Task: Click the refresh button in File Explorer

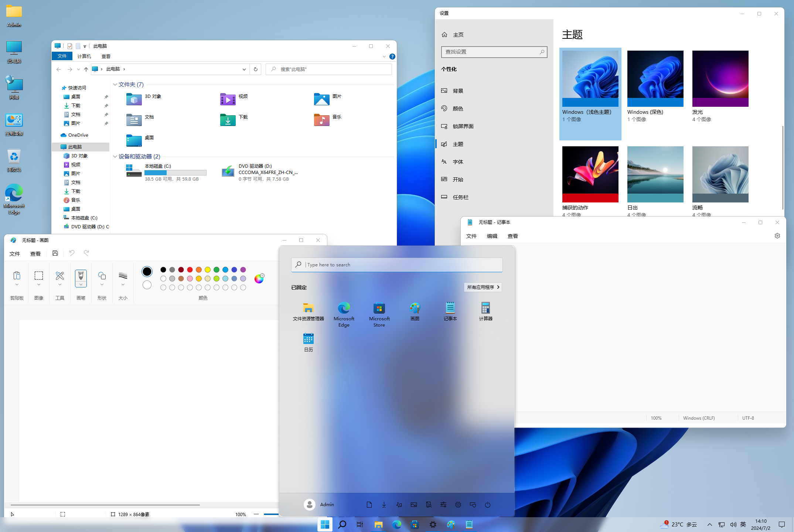Action: (x=255, y=69)
